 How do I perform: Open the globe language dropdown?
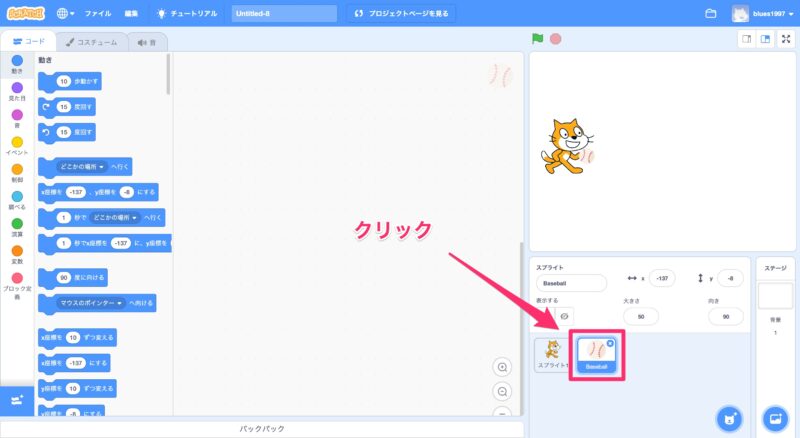tap(66, 14)
